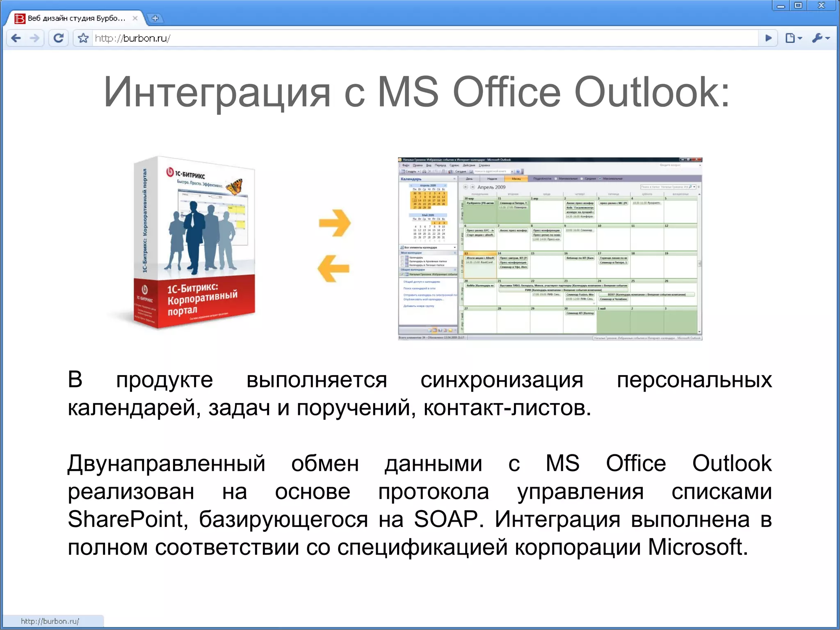Focus the address bar showing http://burbon.ru/
840x630 pixels.
pyautogui.click(x=426, y=38)
